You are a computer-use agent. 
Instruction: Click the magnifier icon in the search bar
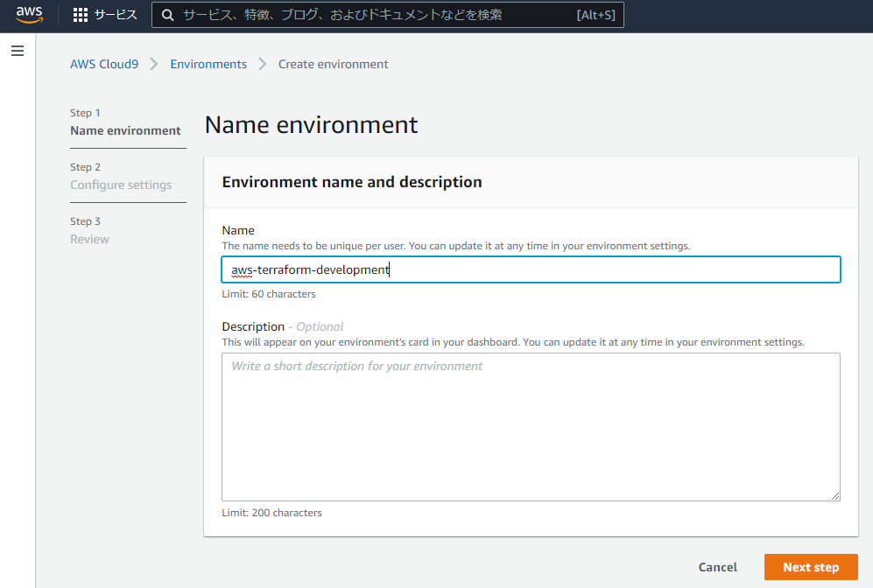pos(166,15)
